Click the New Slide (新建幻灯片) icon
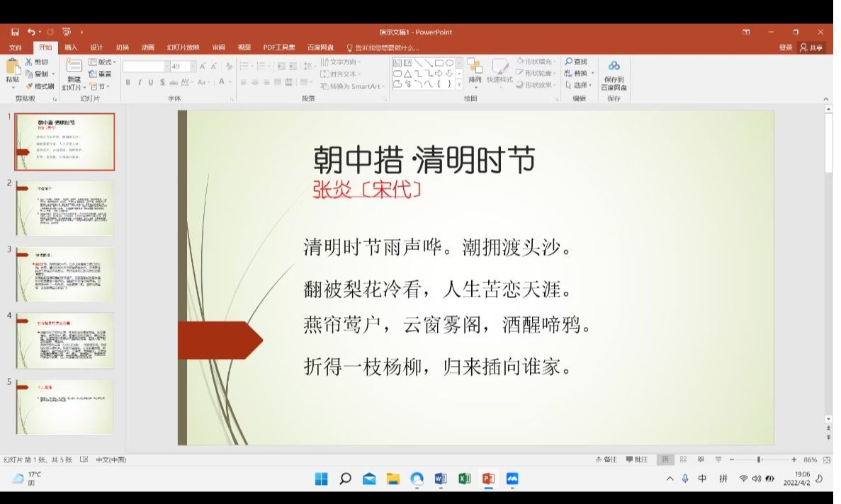 pyautogui.click(x=74, y=68)
